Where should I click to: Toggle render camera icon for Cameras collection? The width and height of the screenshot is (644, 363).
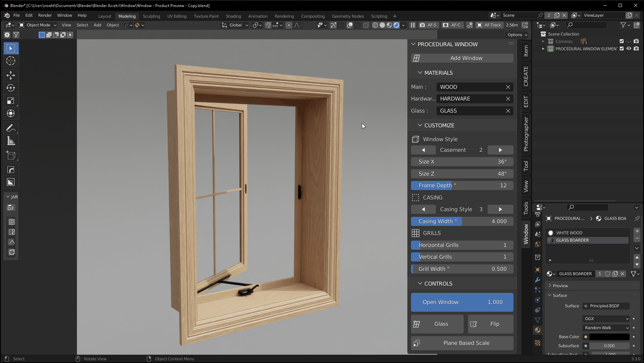pyautogui.click(x=636, y=41)
